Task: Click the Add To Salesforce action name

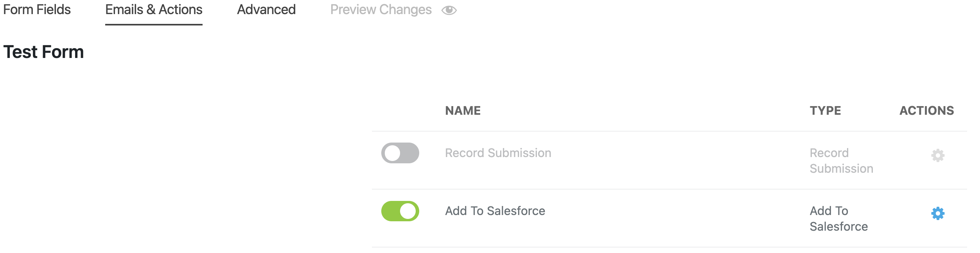Action: point(495,211)
